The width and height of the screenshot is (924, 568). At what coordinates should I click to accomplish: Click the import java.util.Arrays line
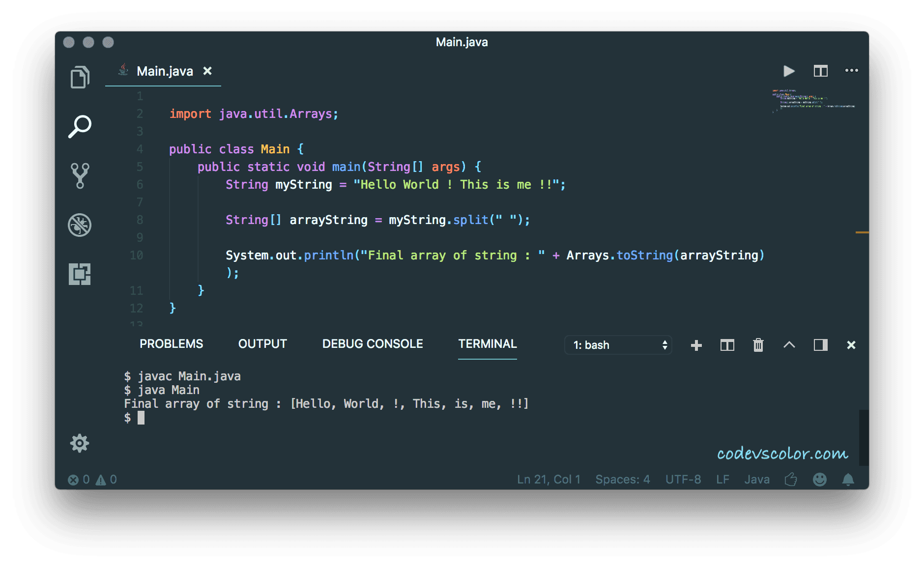(x=254, y=114)
